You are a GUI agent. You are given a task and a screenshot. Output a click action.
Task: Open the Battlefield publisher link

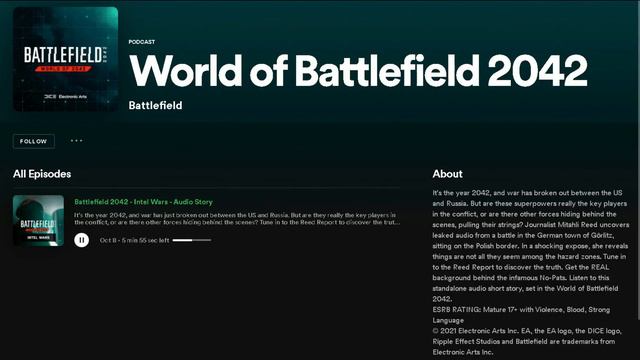point(155,105)
